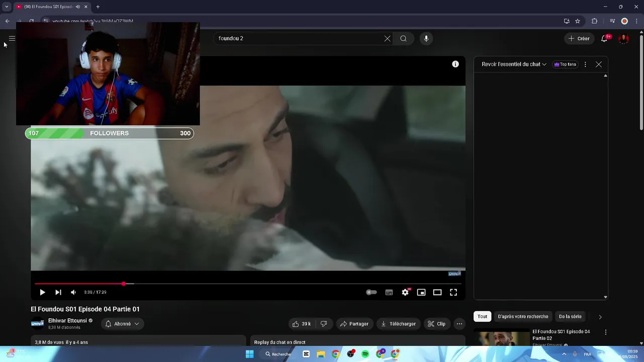Screen dimensions: 644x362
Task: Open video player settings gear
Action: (x=405, y=292)
